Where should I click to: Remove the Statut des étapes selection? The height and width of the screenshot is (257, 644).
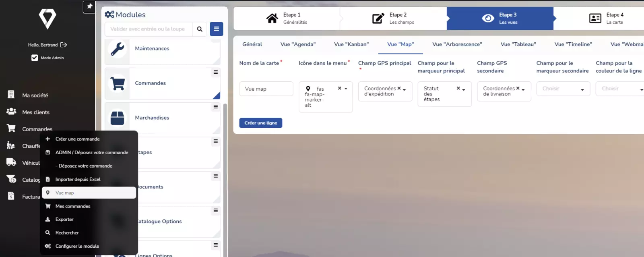pos(458,88)
